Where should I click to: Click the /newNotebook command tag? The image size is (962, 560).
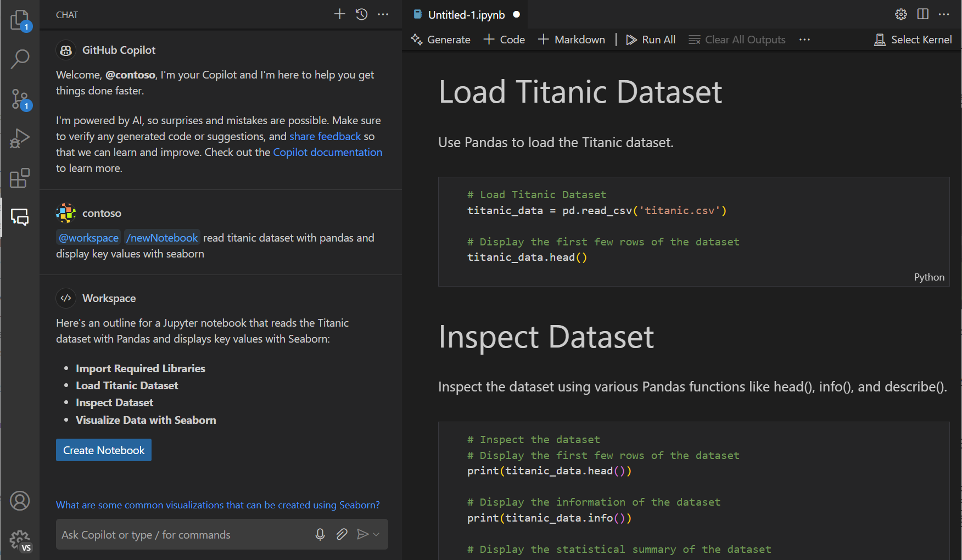click(x=162, y=238)
